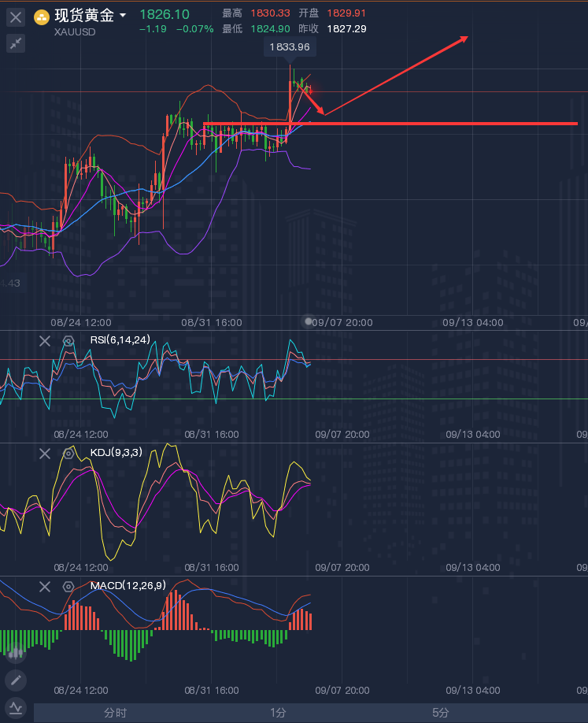Screen dimensions: 588x723
Task: Remove the KDJ indicator panel
Action: (45, 454)
